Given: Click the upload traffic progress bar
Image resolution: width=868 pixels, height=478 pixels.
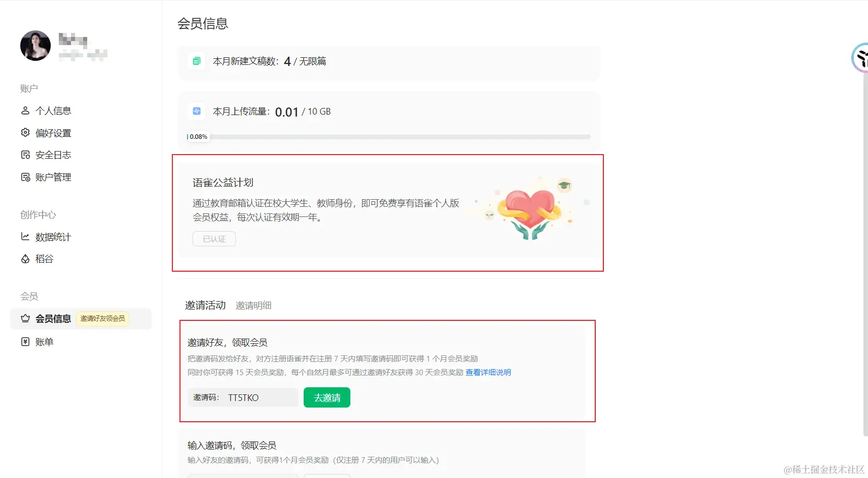Looking at the screenshot, I should pyautogui.click(x=389, y=137).
